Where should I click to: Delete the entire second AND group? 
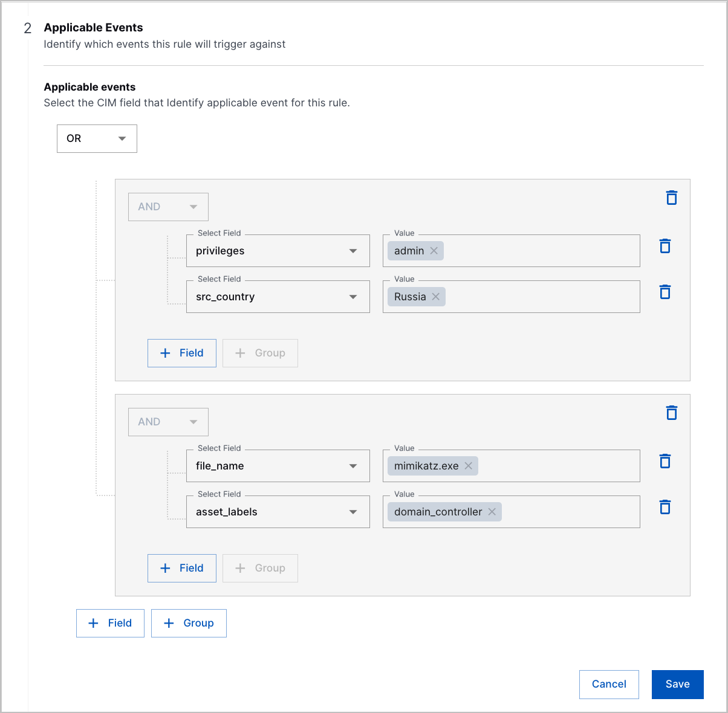(x=671, y=413)
